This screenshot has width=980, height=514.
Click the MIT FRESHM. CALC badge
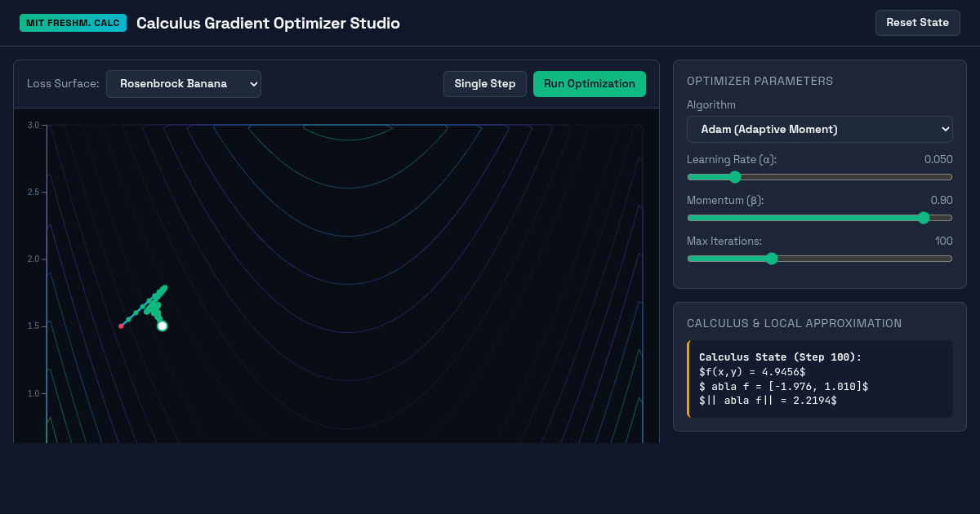point(73,23)
